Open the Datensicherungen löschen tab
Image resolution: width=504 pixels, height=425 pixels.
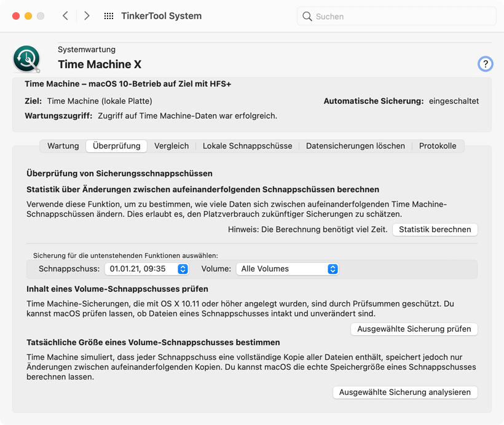click(x=355, y=146)
